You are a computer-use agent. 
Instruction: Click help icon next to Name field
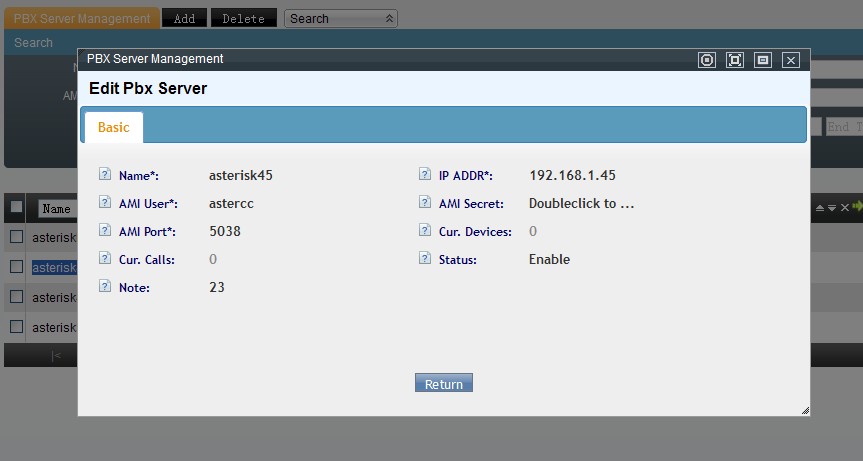point(105,175)
